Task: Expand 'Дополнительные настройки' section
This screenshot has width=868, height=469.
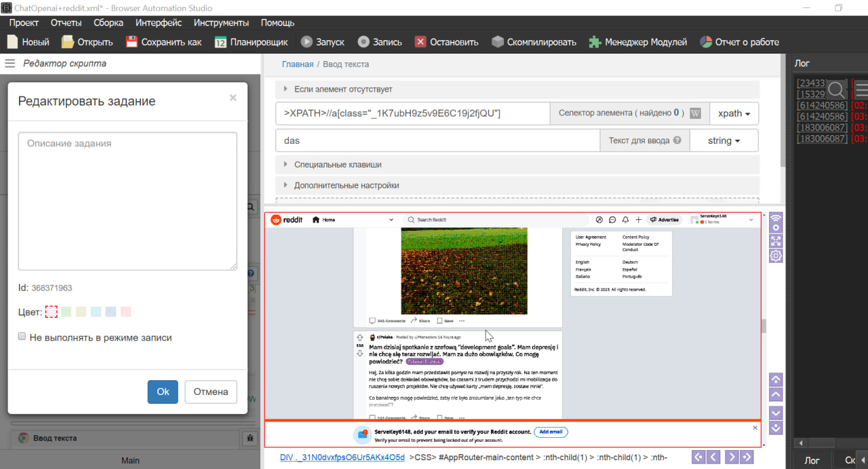Action: coord(346,185)
